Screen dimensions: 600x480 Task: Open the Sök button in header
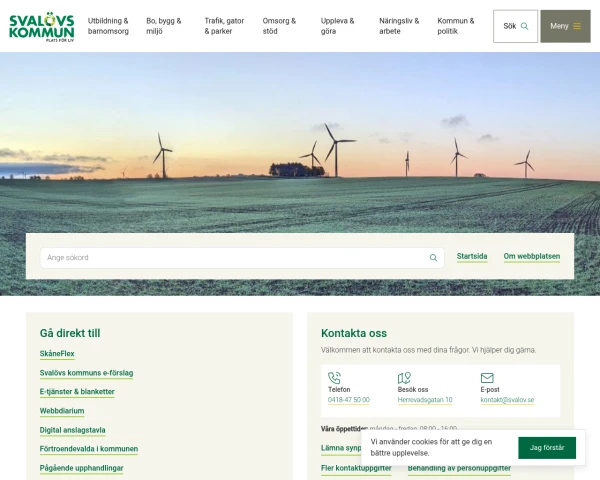click(515, 26)
